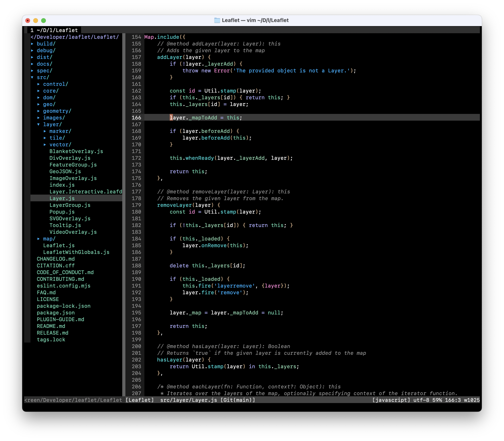Image resolution: width=504 pixels, height=441 pixels.
Task: Place cursor on addLayer(layer) definition
Action: pos(181,57)
